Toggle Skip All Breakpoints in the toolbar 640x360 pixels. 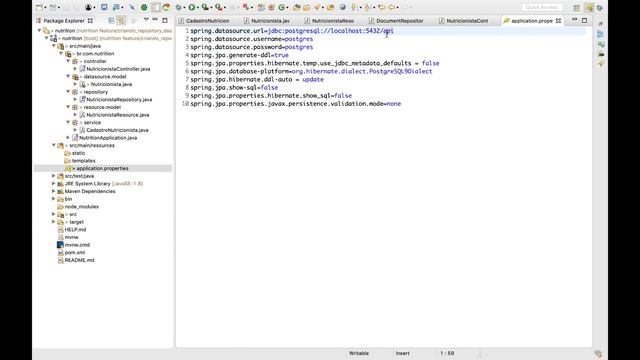132,7
